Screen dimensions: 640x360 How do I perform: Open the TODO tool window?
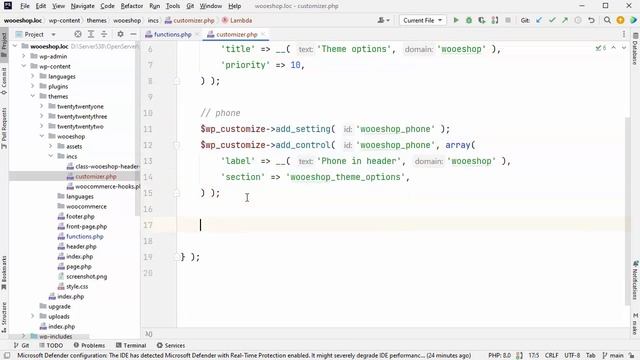(51, 345)
